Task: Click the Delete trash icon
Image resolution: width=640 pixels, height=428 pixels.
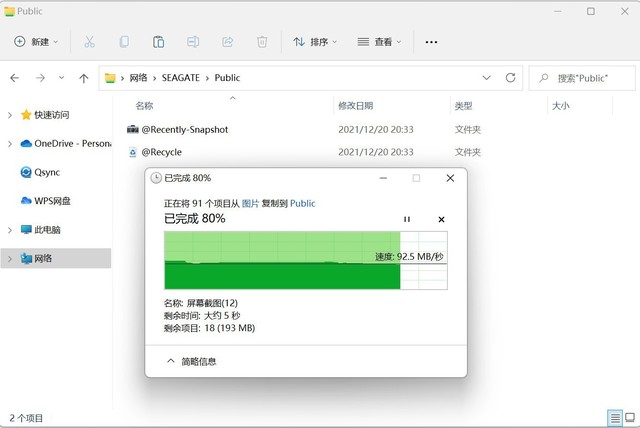Action: tap(262, 42)
